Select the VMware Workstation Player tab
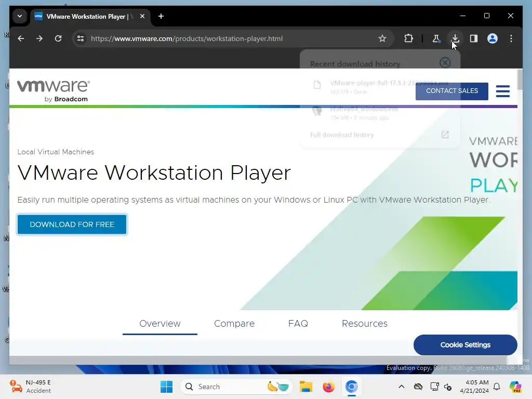 (90, 16)
